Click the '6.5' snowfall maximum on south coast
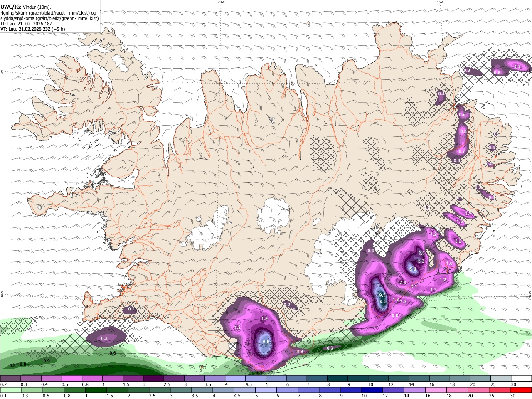Viewport: 532px width, 399px height. [266, 342]
